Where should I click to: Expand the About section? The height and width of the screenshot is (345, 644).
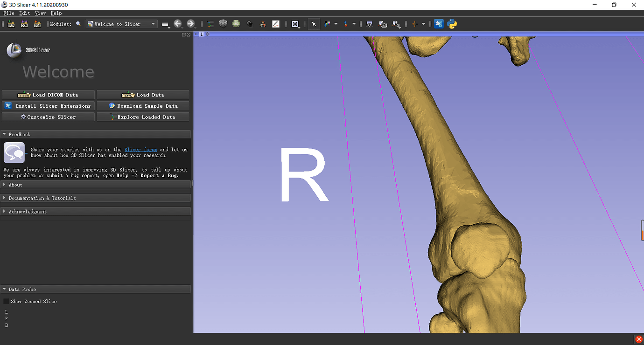click(15, 185)
